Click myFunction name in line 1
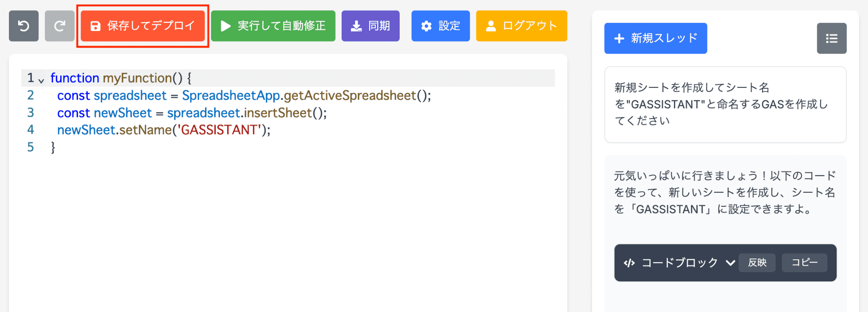Image resolution: width=868 pixels, height=312 pixels. [x=137, y=78]
